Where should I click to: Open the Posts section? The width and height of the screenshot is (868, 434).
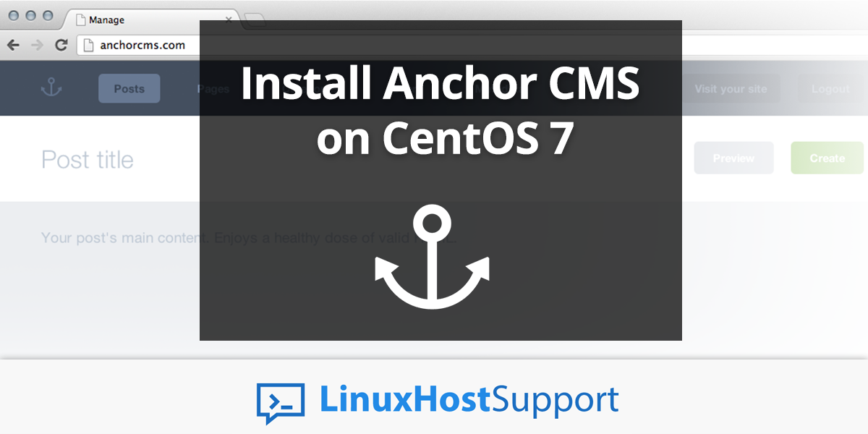(x=129, y=89)
